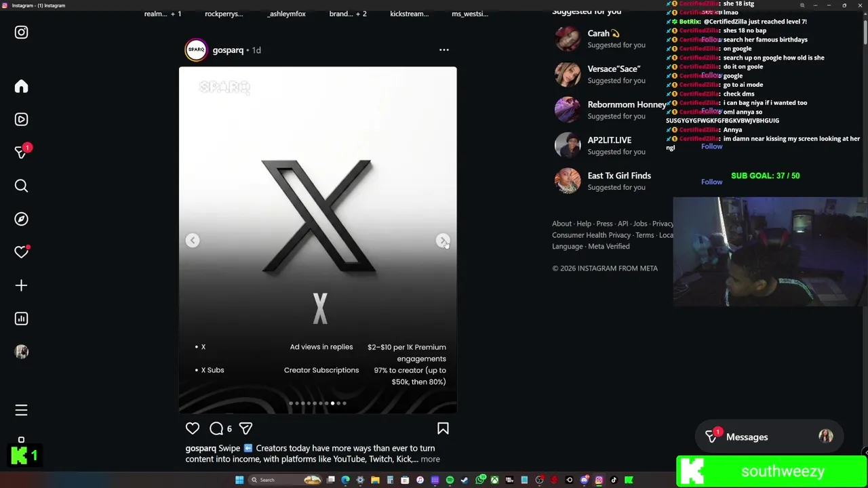Open the API footer link
868x488 pixels.
[x=623, y=224]
